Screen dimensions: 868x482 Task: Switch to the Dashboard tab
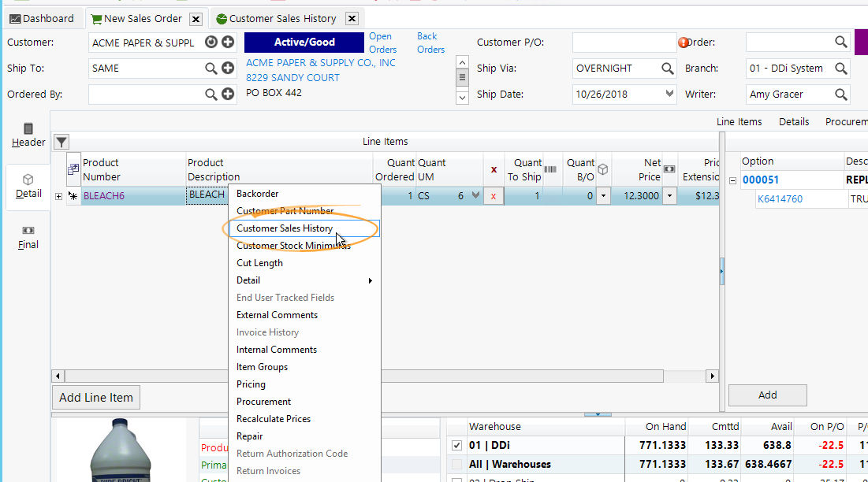43,18
